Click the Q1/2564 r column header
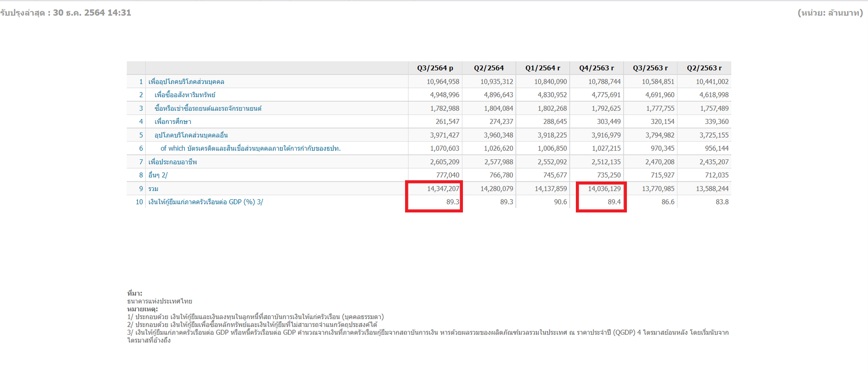This screenshot has height=375, width=868. (x=542, y=68)
